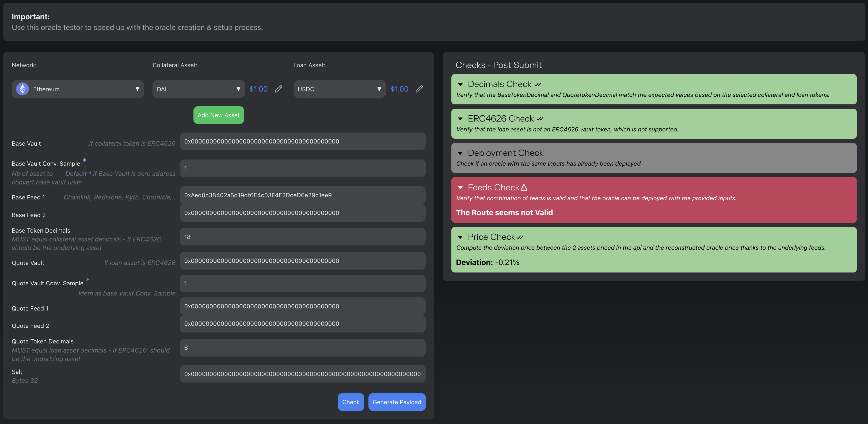Click the asterisk beside Base Vault Conv. Sample

click(85, 160)
